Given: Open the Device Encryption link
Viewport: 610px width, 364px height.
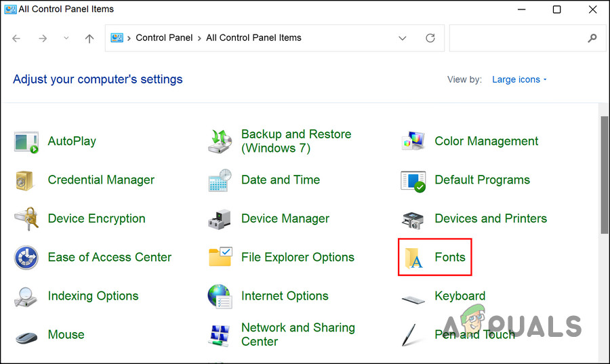Looking at the screenshot, I should coord(96,218).
